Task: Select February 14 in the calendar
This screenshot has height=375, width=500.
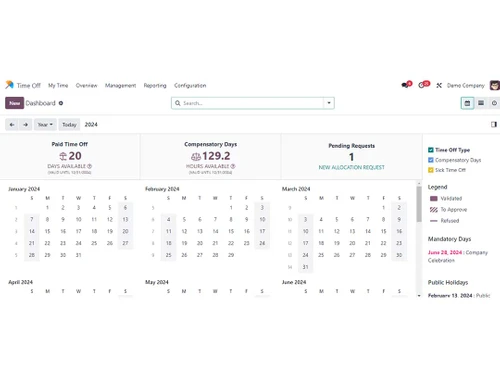Action: pos(215,231)
